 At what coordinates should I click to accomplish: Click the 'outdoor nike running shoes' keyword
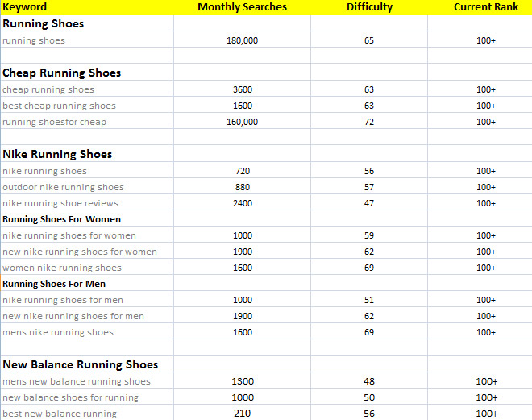click(x=63, y=187)
